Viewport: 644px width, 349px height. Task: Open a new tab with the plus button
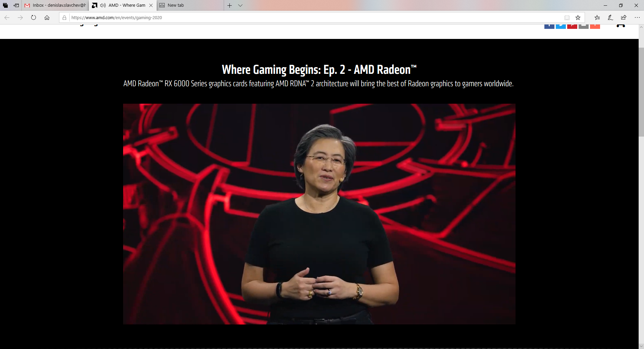click(x=229, y=5)
